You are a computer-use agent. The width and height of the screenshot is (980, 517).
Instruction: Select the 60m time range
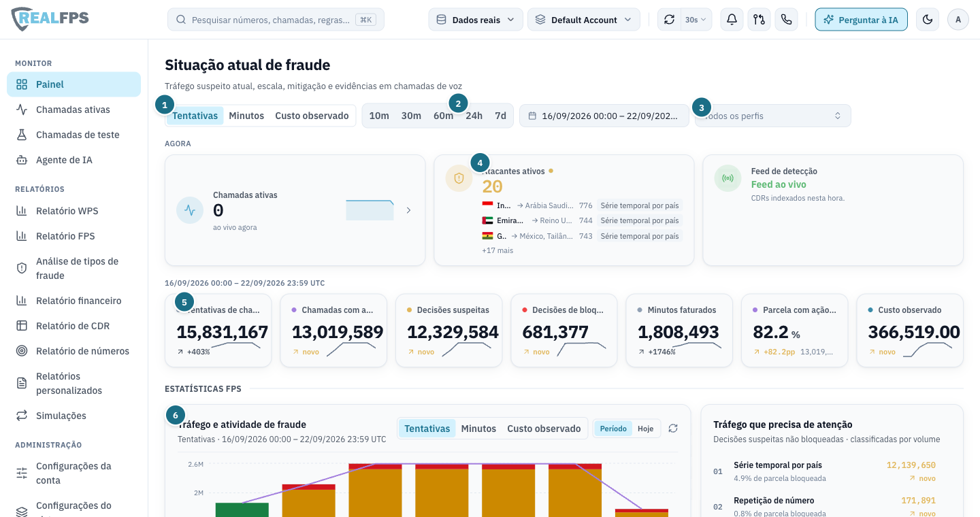[x=443, y=116]
